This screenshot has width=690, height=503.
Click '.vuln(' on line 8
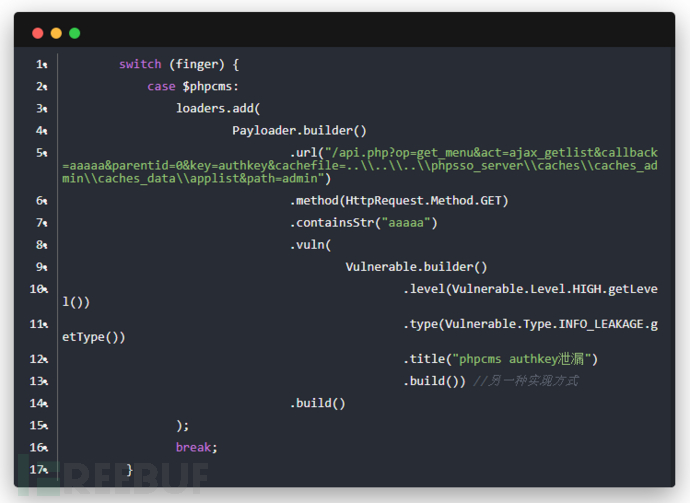tap(310, 245)
